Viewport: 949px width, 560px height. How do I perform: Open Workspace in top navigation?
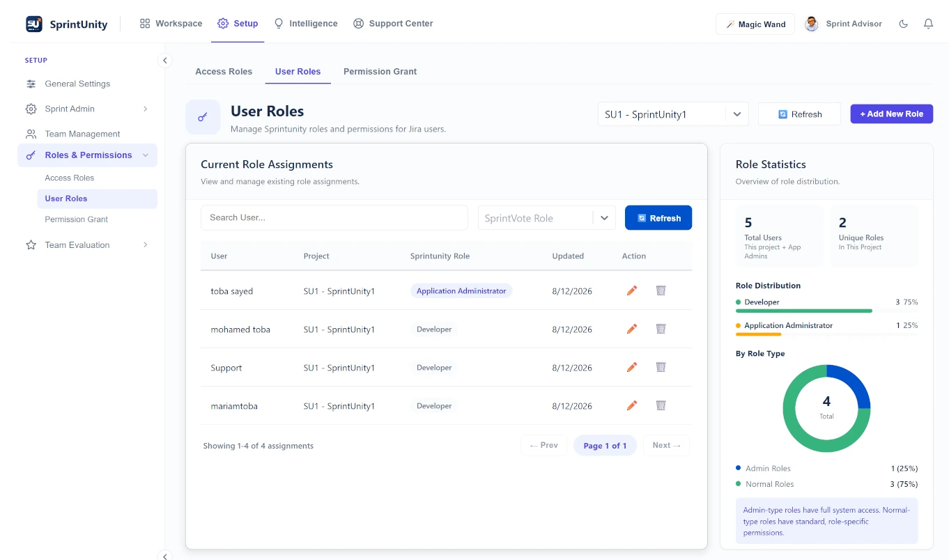171,24
